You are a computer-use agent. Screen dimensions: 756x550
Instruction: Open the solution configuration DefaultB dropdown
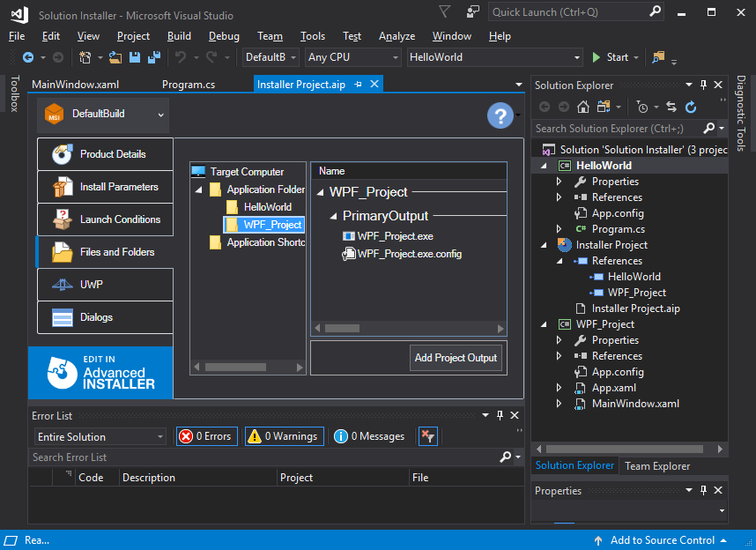271,57
